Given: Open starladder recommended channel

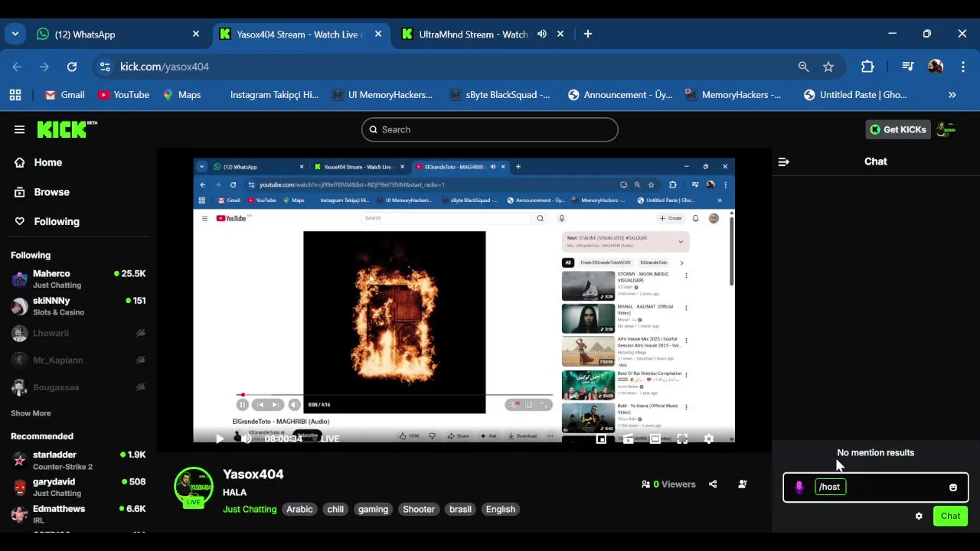Looking at the screenshot, I should coord(78,460).
